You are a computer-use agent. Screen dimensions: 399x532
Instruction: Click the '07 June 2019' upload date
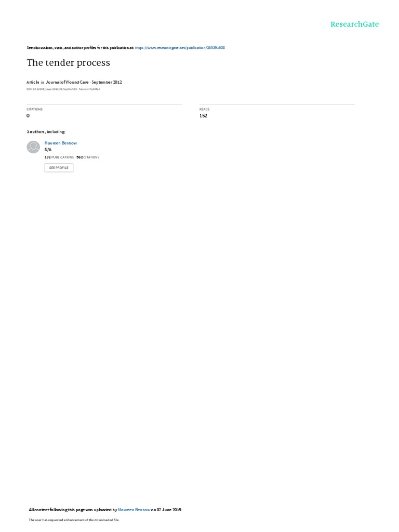pyautogui.click(x=169, y=510)
